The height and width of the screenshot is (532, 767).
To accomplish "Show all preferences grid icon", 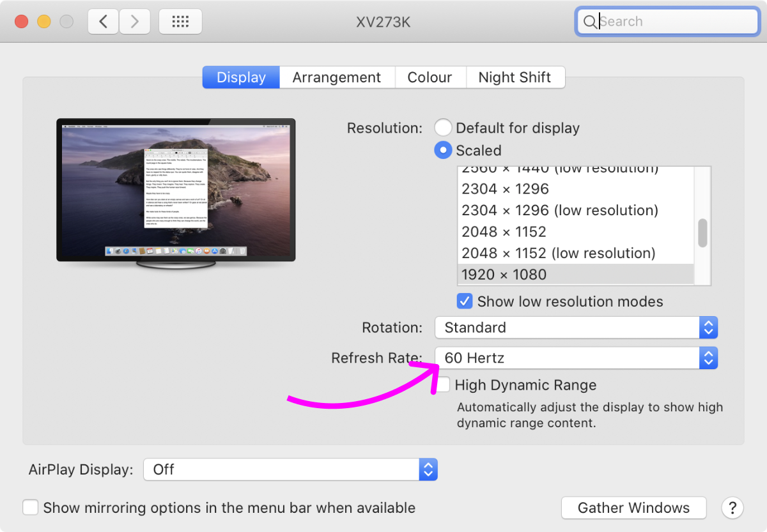I will pos(180,22).
